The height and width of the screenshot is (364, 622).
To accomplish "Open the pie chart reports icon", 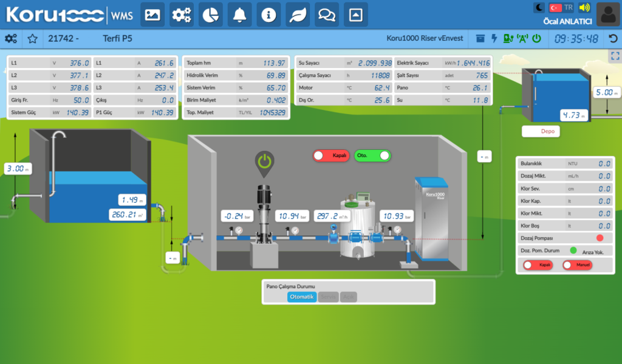I will coord(211,15).
